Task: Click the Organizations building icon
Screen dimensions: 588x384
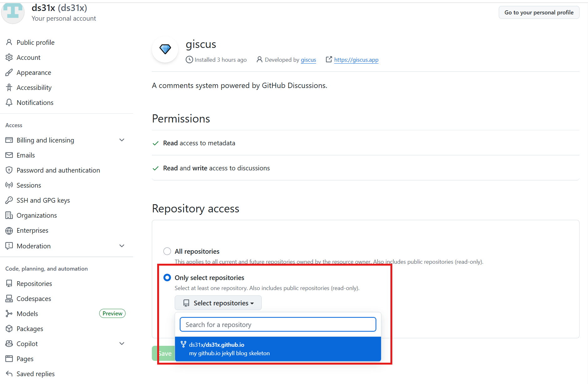Action: pos(9,215)
